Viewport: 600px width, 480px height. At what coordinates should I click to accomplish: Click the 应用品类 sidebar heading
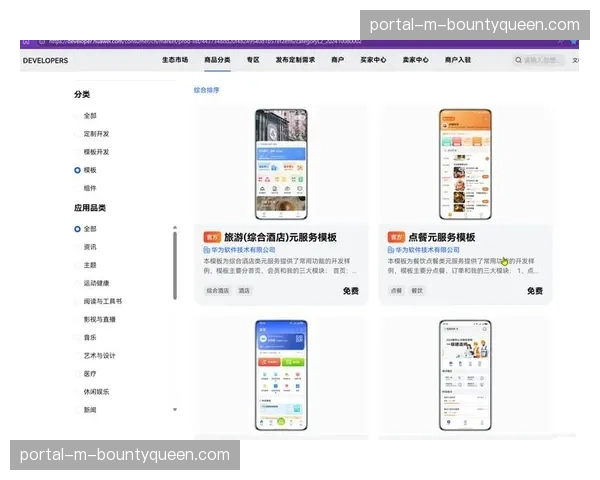[90, 208]
